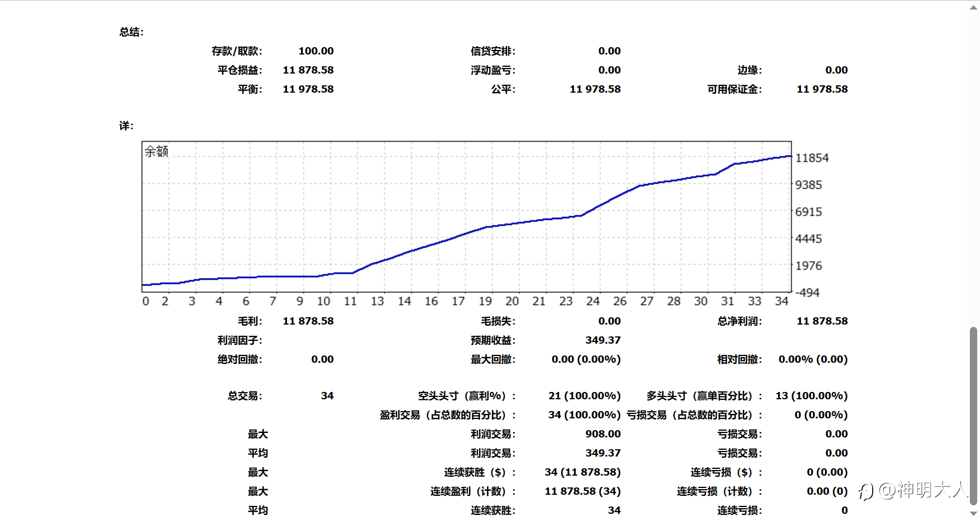Click the 连续盈利 (计数) label
The image size is (980, 520).
(x=473, y=491)
